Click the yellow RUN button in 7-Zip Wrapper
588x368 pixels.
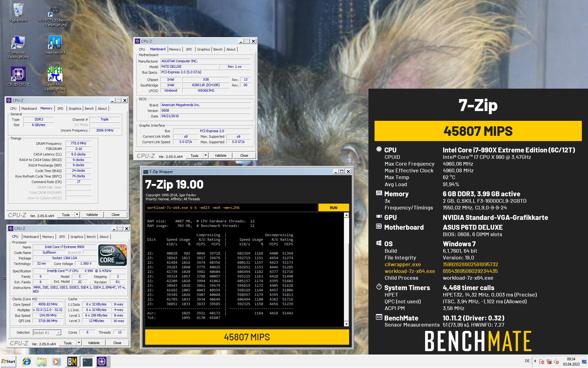[x=334, y=208]
